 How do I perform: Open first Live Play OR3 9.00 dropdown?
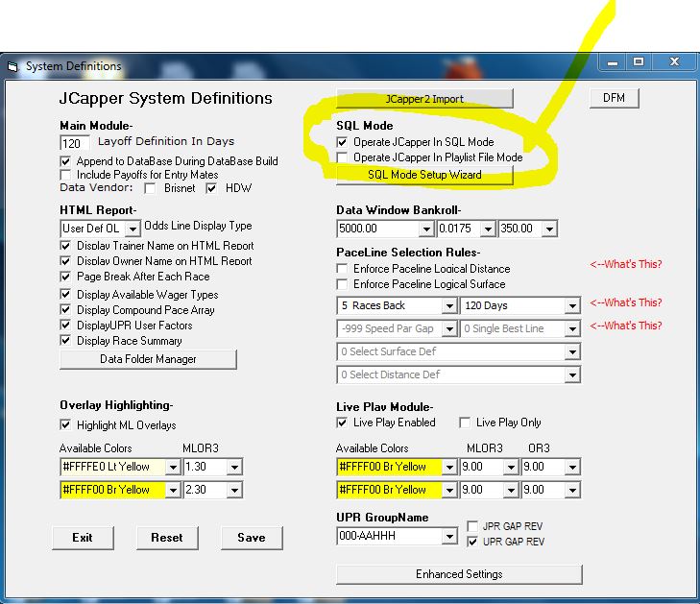tap(572, 468)
